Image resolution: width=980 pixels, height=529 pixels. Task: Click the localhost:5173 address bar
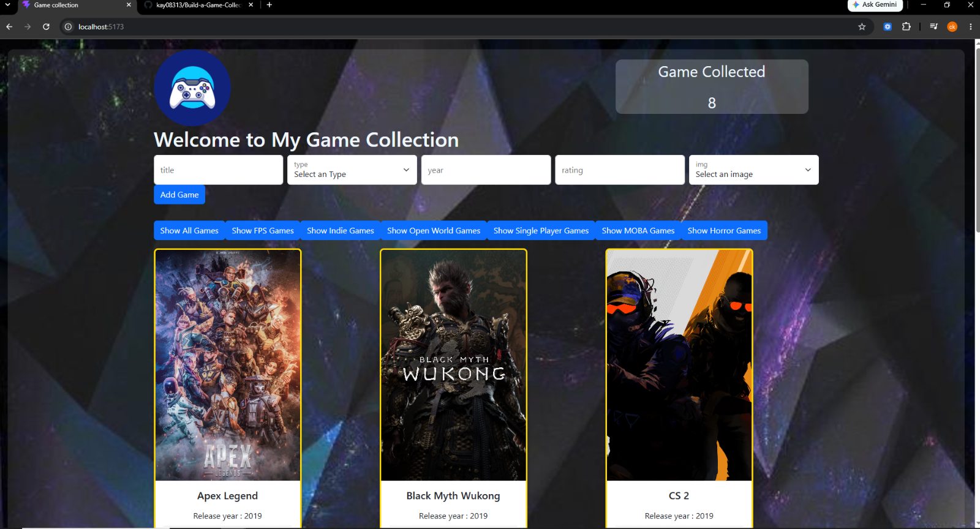coord(466,26)
